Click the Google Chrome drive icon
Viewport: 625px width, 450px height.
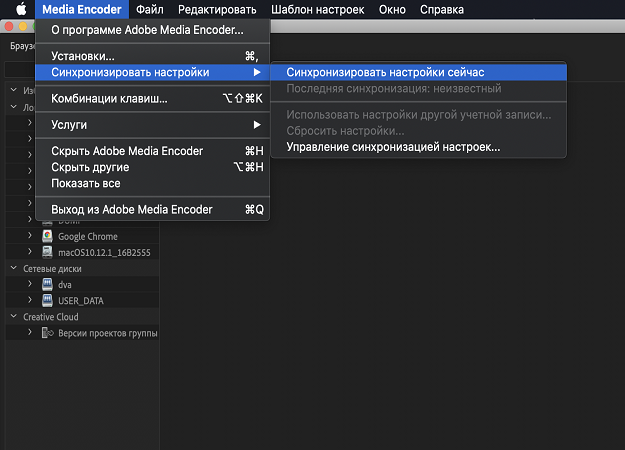(47, 237)
